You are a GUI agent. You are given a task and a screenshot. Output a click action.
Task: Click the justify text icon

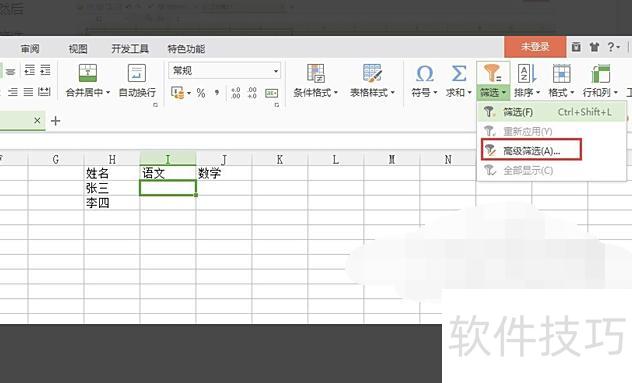[28, 92]
